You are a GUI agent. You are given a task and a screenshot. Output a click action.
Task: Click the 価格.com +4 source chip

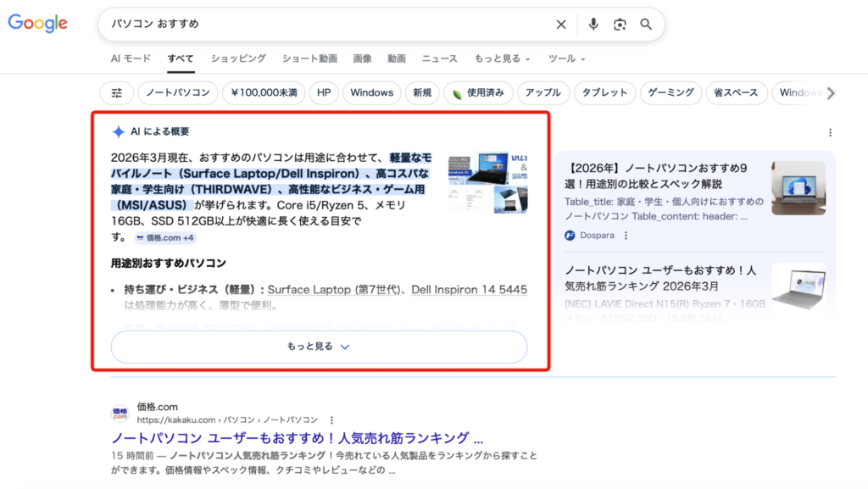(164, 238)
